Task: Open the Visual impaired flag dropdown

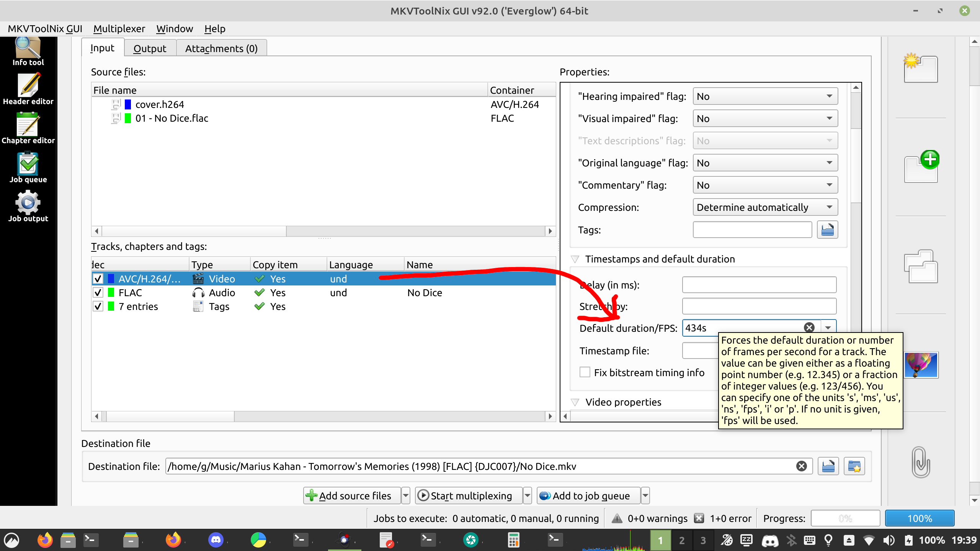Action: (x=765, y=118)
